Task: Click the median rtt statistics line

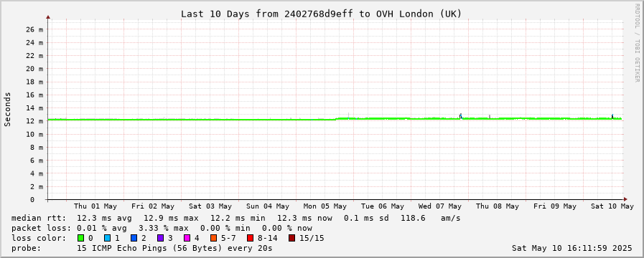Action: 235,218
